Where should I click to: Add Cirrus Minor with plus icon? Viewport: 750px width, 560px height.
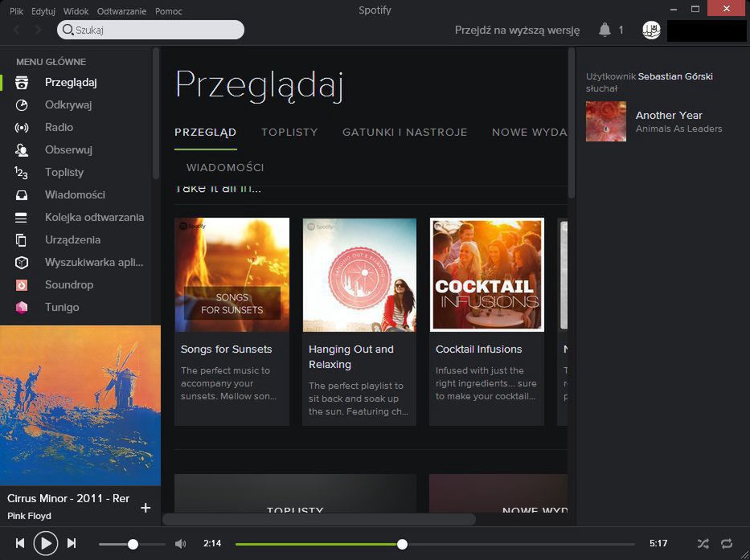pyautogui.click(x=145, y=508)
